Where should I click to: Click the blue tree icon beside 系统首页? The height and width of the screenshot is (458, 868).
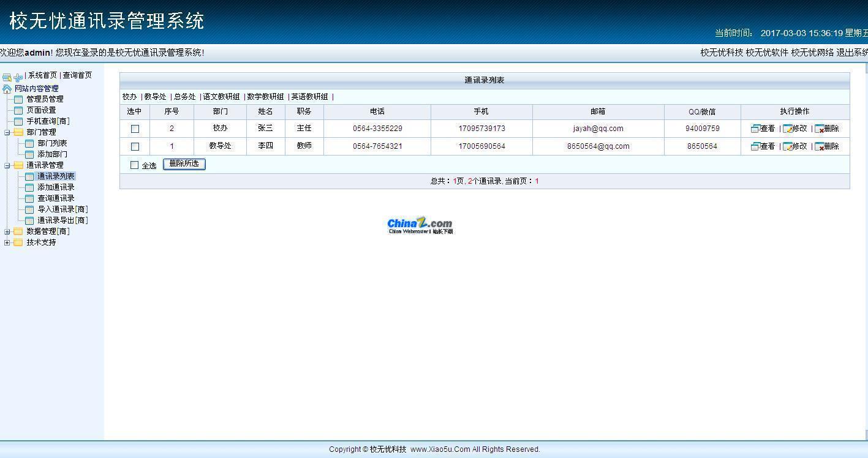coord(18,77)
